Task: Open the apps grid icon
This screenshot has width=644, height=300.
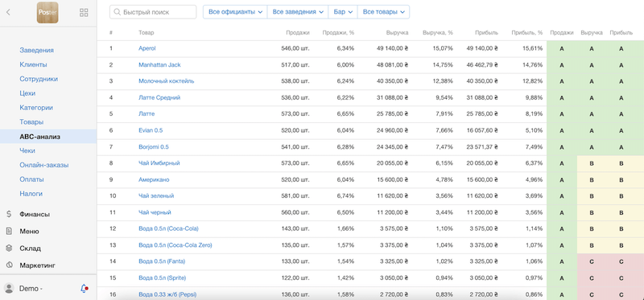Action: (84, 12)
